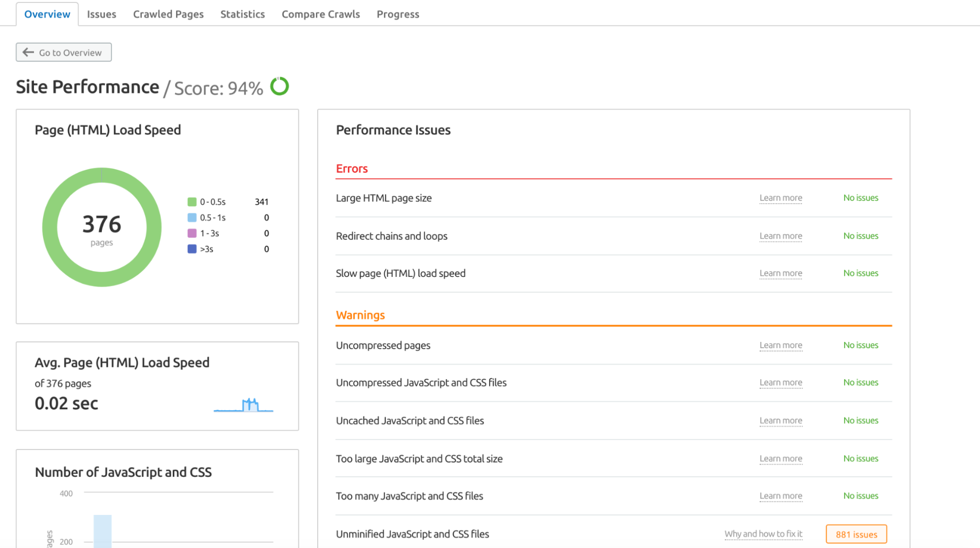Click Learn more for Large HTML page size
Viewport: 980px width, 548px height.
tap(780, 197)
